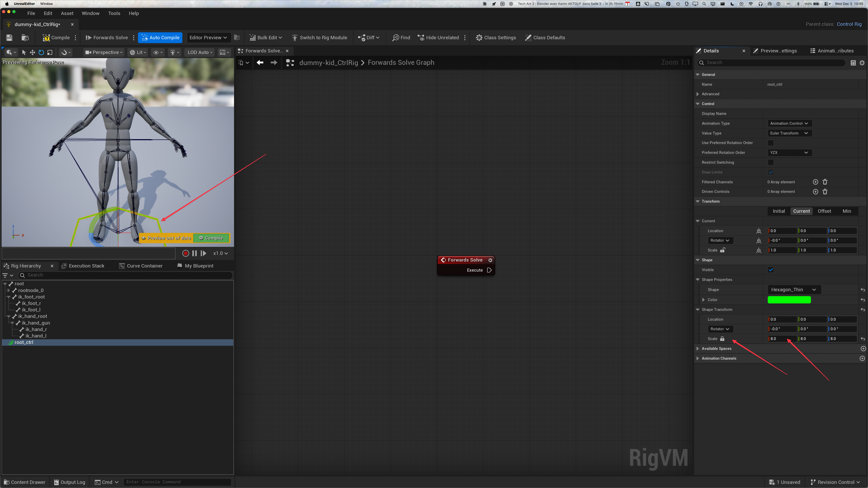Click the Rig Hierarchy search field
Screen dimensions: 868x488
click(126, 275)
